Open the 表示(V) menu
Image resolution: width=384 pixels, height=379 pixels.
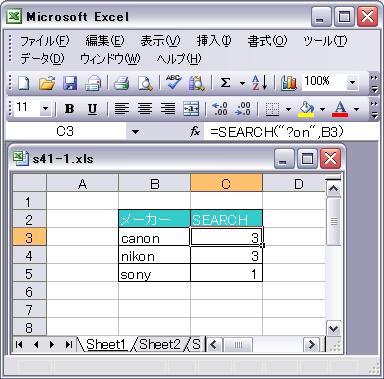(160, 41)
